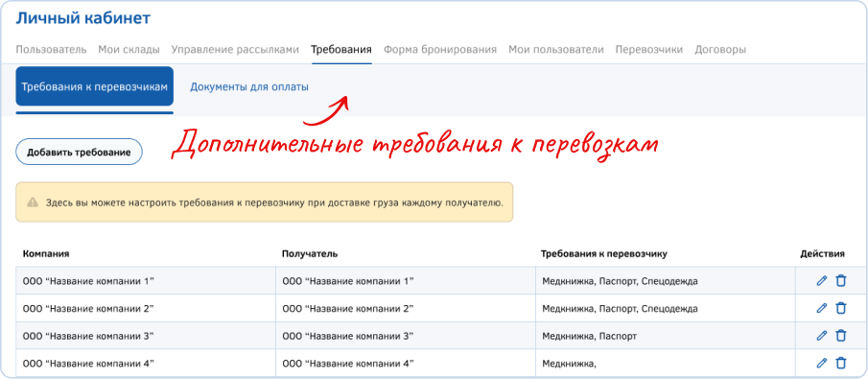Viewport: 868px width, 379px height.
Task: Delete row "Название компании 1" with trash icon
Action: tap(840, 281)
